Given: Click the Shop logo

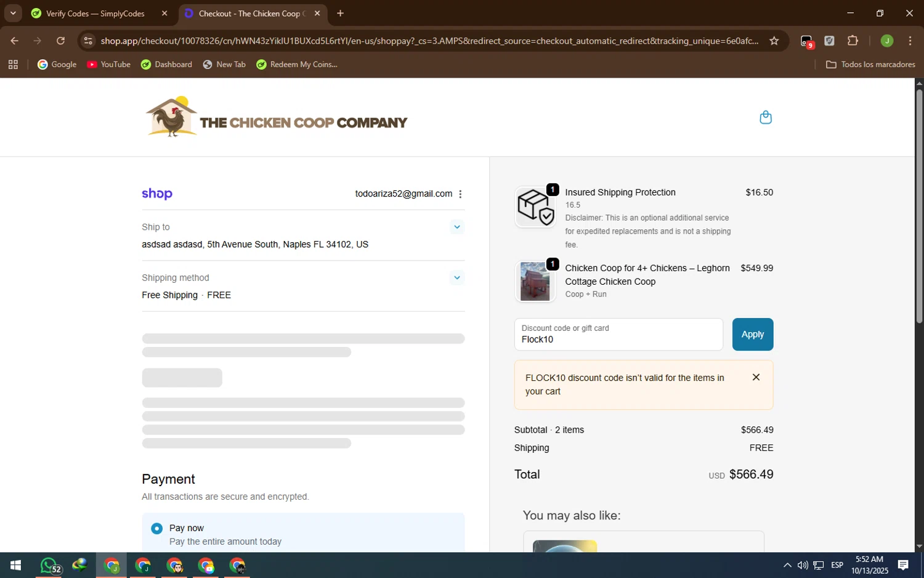Looking at the screenshot, I should click(157, 194).
